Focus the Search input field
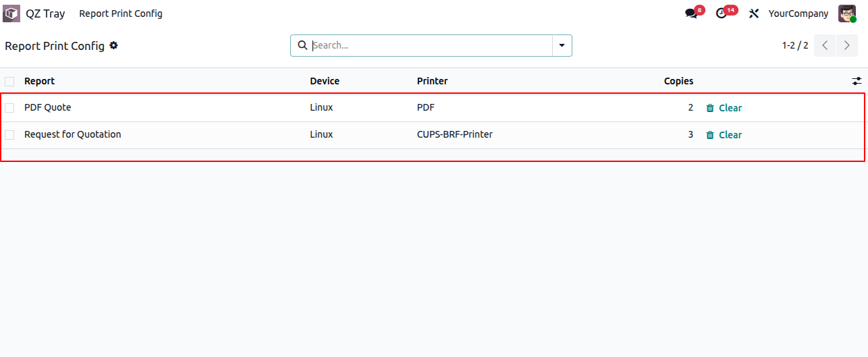868x357 pixels. (431, 45)
